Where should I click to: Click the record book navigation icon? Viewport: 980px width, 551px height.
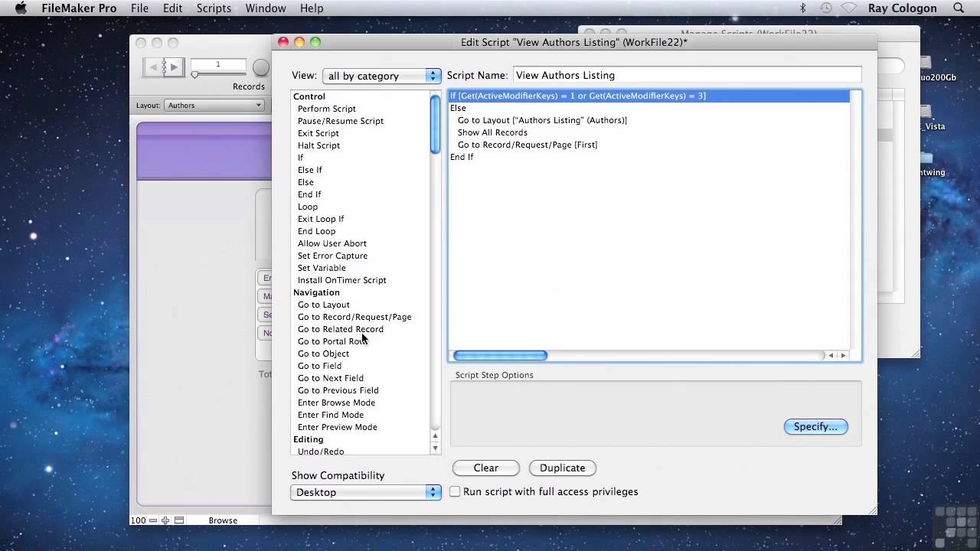[164, 67]
